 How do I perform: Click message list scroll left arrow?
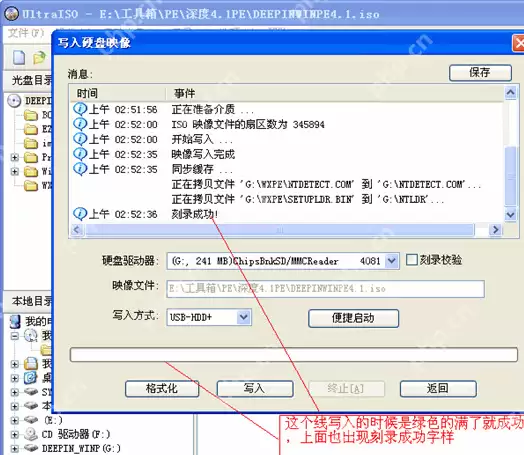pyautogui.click(x=77, y=230)
